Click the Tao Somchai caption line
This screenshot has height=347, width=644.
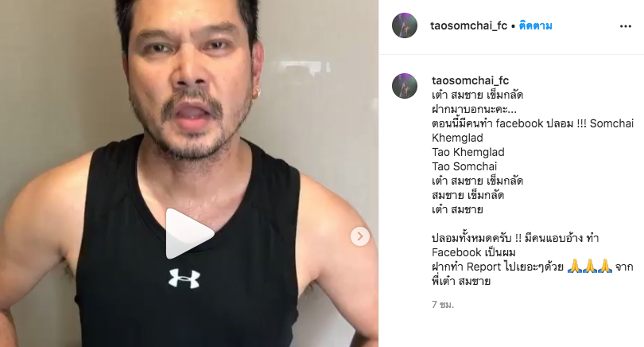464,166
